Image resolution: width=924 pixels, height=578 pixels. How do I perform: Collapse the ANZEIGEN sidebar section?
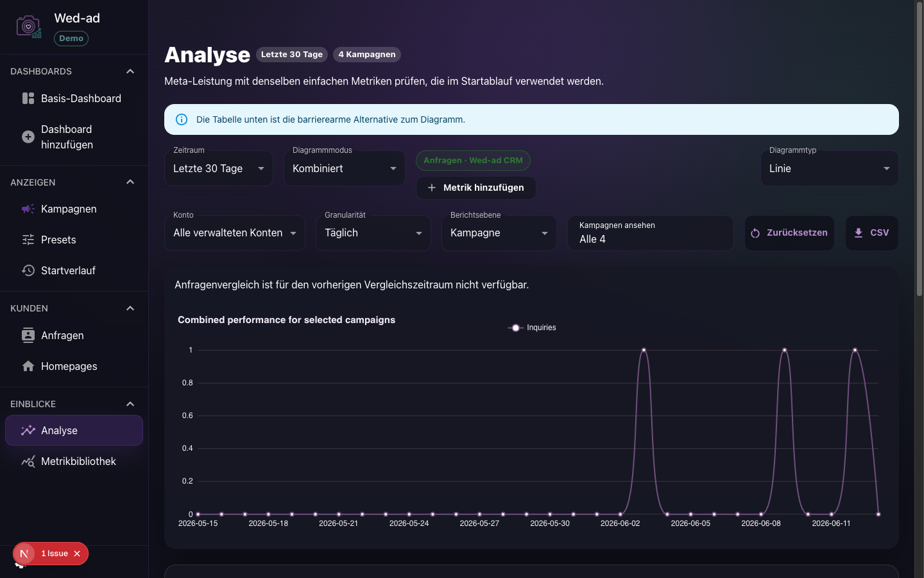[x=130, y=182]
